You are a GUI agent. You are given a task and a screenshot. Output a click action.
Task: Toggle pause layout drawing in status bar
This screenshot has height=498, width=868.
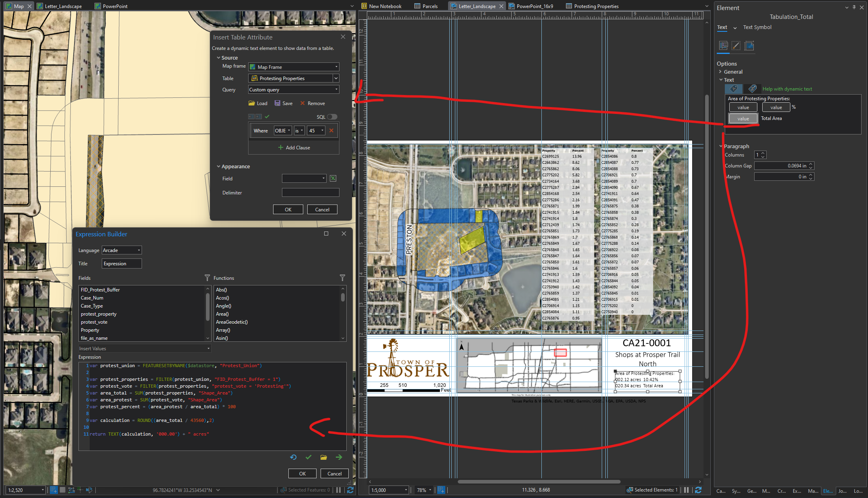tap(687, 490)
